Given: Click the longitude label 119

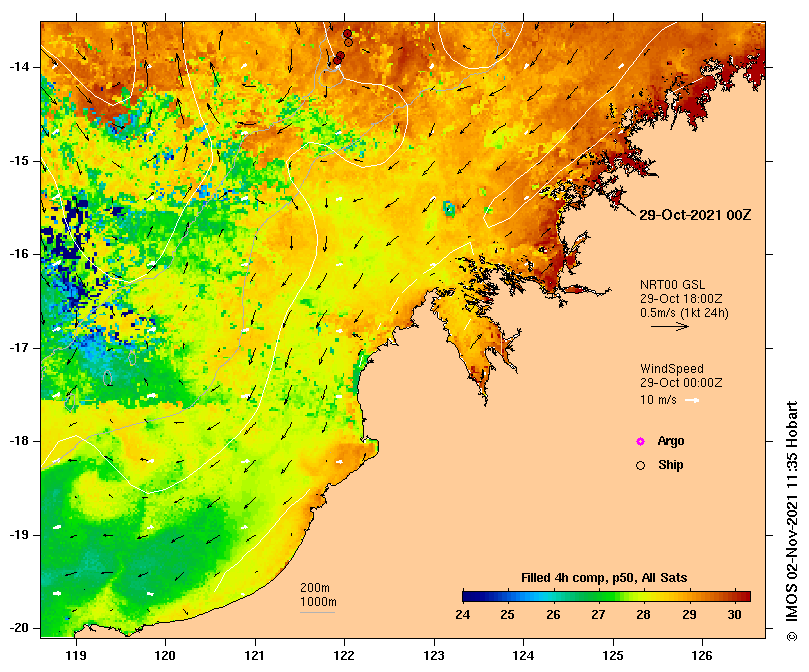Looking at the screenshot, I should [76, 656].
